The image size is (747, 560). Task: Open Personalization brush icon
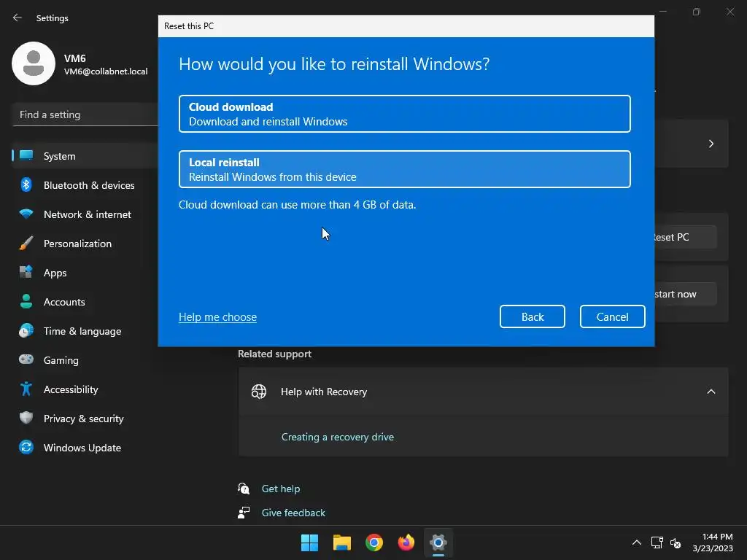tap(26, 244)
